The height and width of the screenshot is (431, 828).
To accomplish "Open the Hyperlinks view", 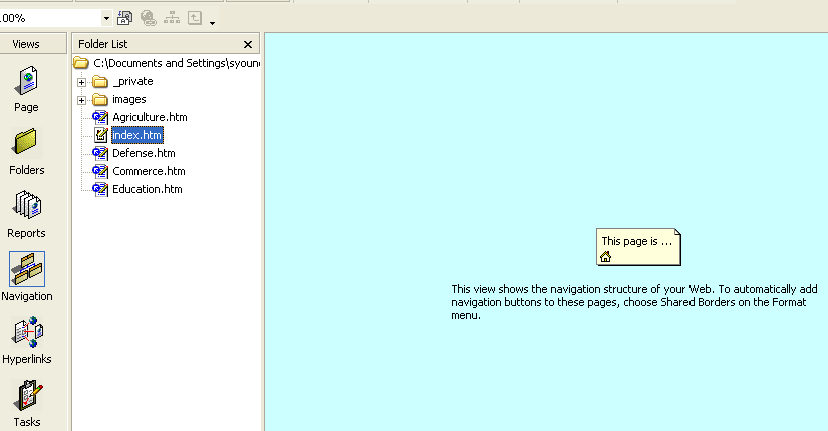I will tap(26, 335).
